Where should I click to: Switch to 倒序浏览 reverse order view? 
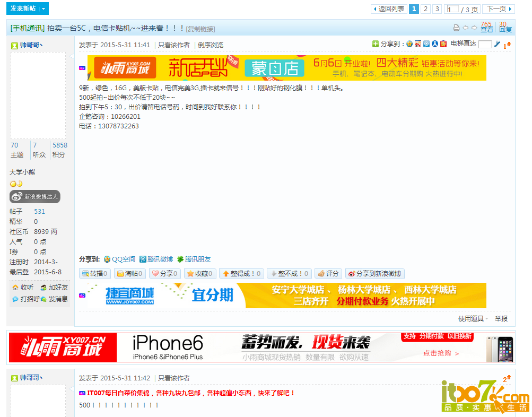(211, 45)
